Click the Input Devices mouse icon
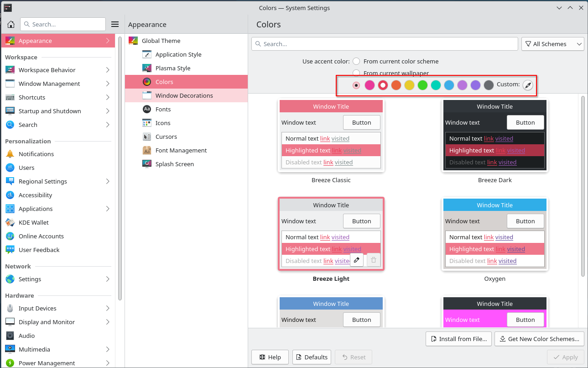This screenshot has height=368, width=588. [x=10, y=308]
